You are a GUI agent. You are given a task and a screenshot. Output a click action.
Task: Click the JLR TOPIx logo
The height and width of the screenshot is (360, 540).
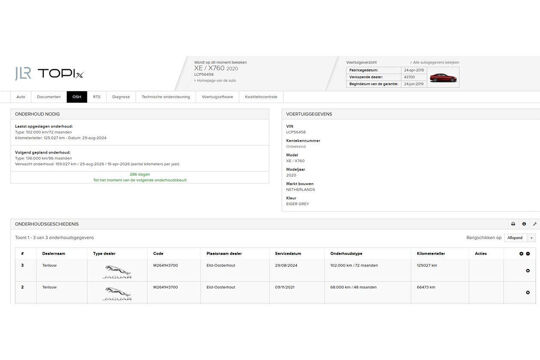pyautogui.click(x=49, y=73)
